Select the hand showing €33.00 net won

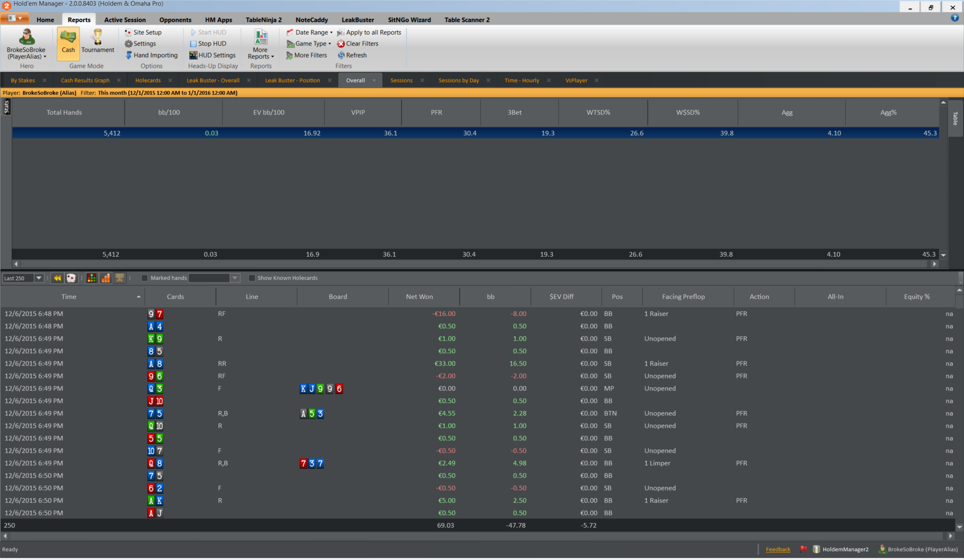tap(477, 363)
